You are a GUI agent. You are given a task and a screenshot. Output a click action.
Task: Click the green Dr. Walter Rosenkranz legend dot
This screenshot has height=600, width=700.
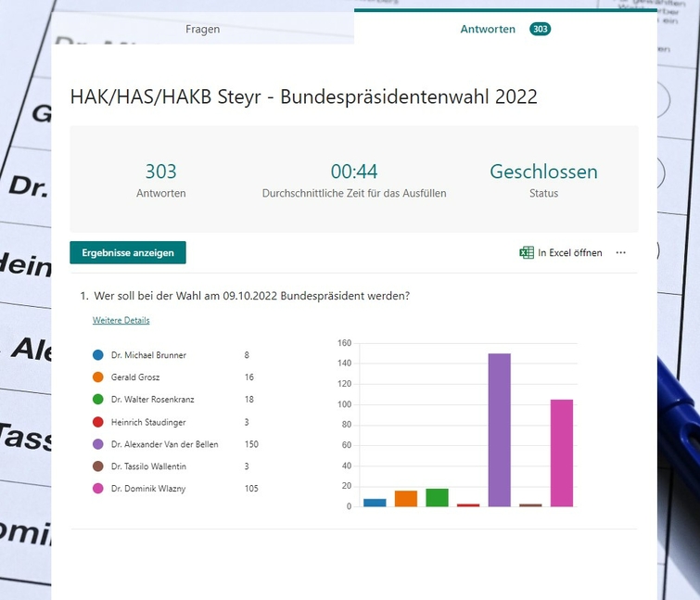pos(97,399)
